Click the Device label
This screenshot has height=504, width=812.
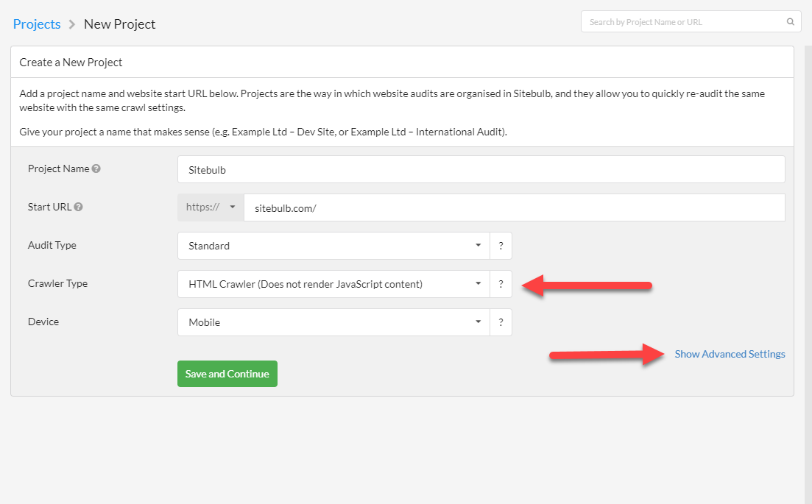[43, 322]
